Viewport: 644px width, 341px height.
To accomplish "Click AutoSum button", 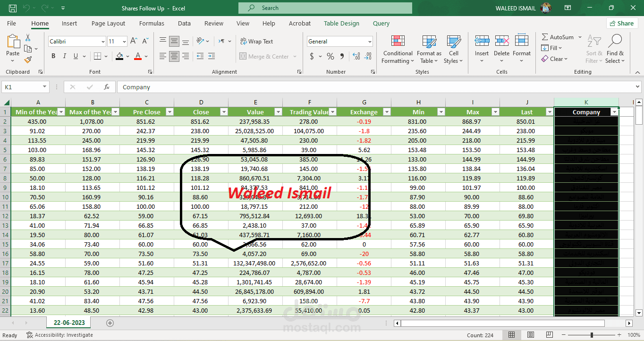I will pos(558,37).
